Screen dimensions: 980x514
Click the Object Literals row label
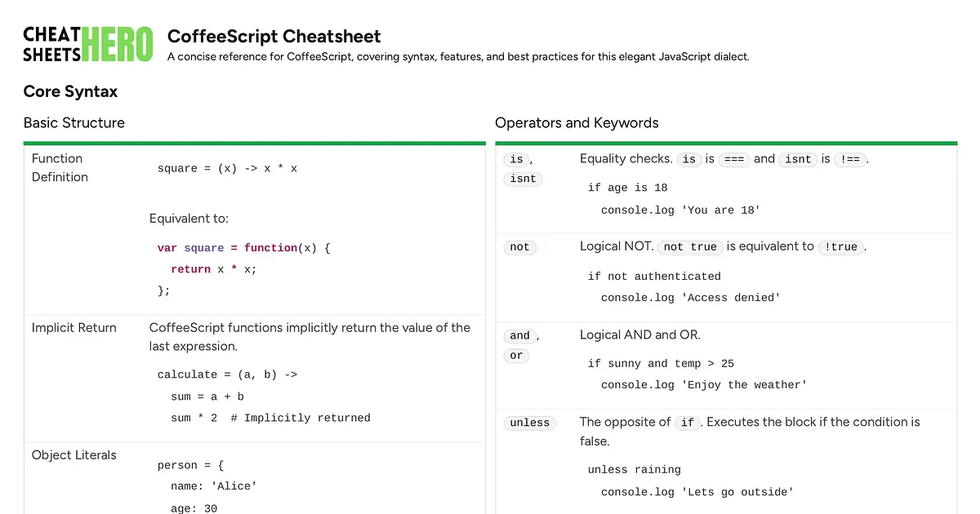[x=74, y=455]
